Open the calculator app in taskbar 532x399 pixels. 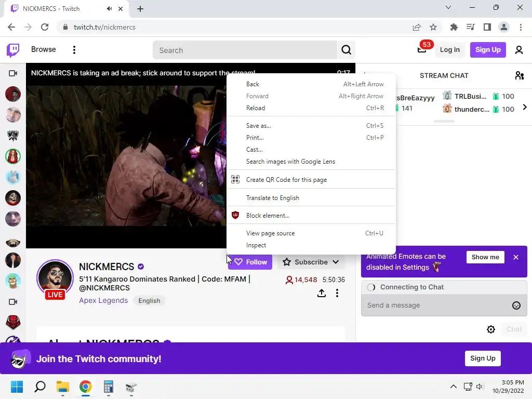pyautogui.click(x=108, y=387)
